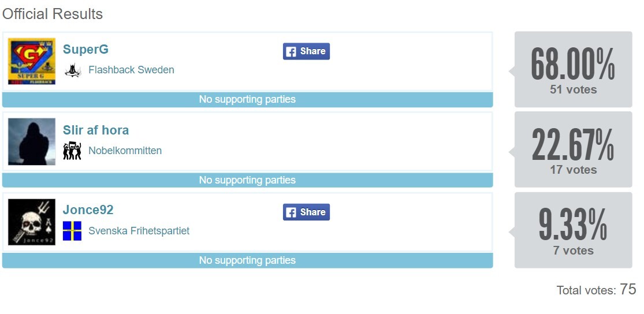Click the supporting parties bar under Jonce92
This screenshot has height=314, width=644.
(x=247, y=261)
